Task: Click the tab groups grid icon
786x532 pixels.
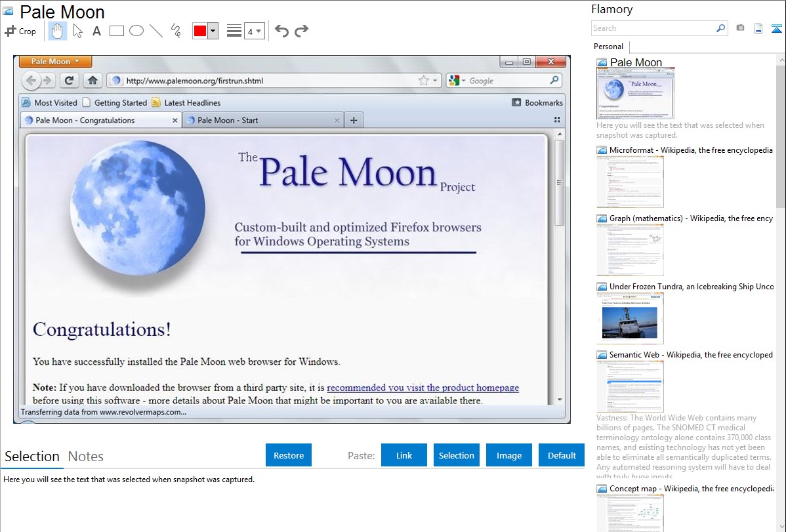Action: [557, 120]
